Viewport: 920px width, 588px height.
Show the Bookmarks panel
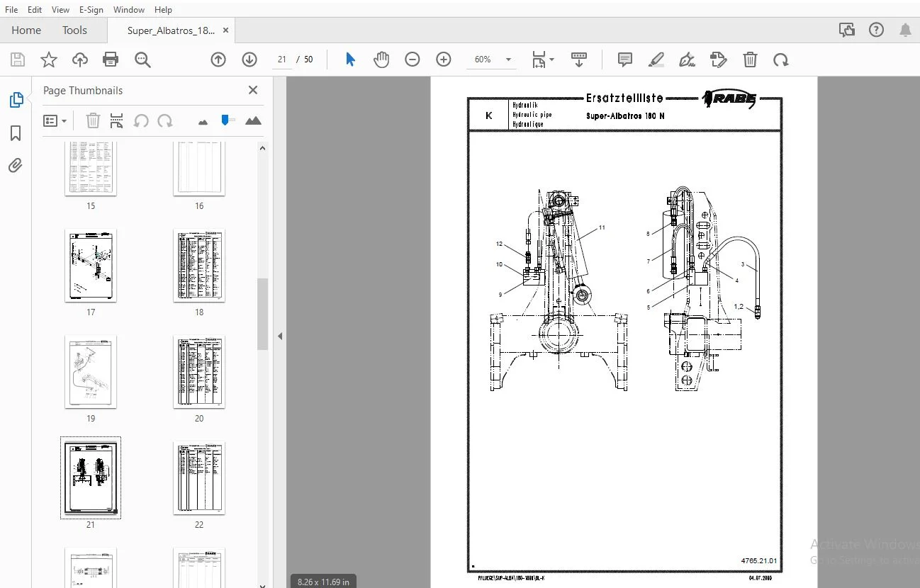[x=16, y=133]
